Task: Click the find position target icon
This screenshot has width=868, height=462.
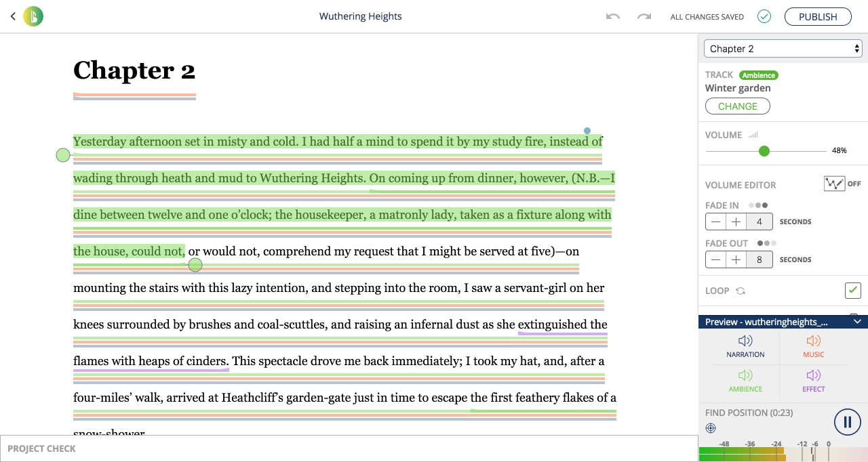Action: pos(711,428)
